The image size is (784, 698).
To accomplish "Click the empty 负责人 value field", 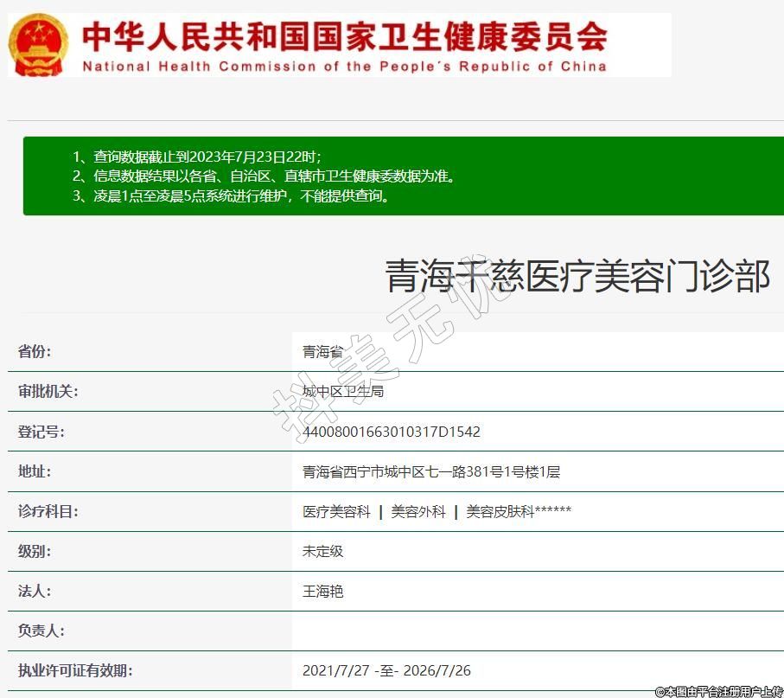I will point(536,631).
